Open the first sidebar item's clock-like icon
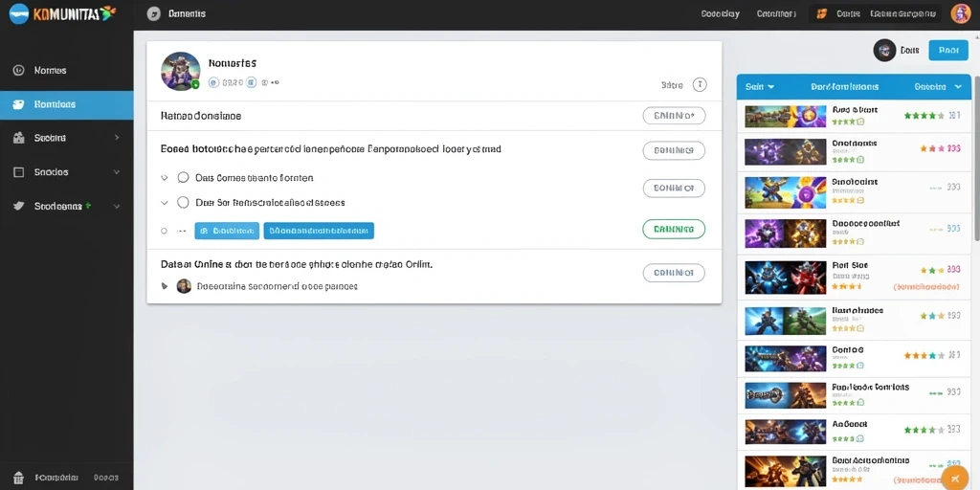 19,70
